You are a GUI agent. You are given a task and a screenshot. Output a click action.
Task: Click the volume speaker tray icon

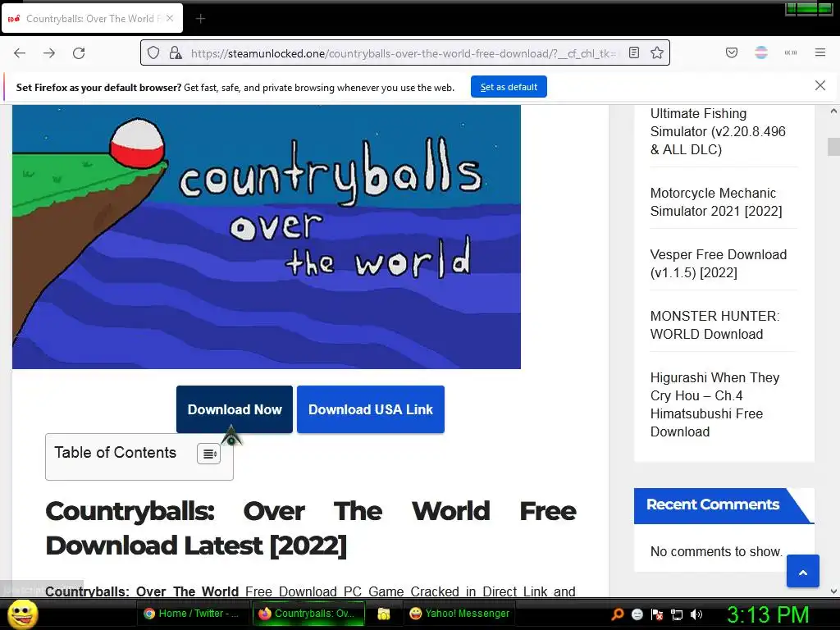696,614
